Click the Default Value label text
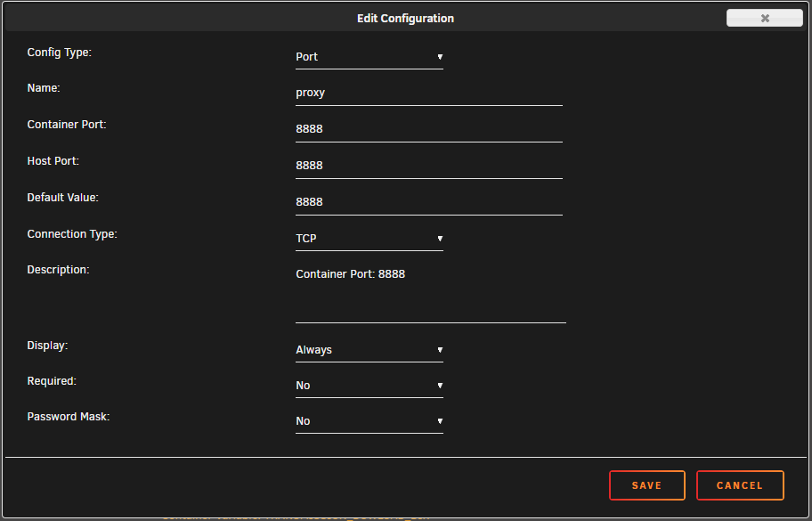This screenshot has width=812, height=521. point(62,198)
